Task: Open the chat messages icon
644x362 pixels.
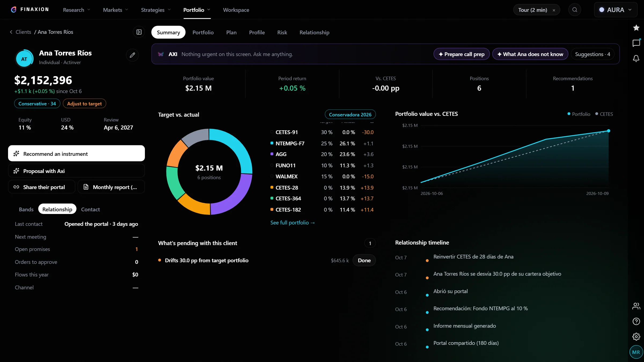Action: pyautogui.click(x=636, y=43)
